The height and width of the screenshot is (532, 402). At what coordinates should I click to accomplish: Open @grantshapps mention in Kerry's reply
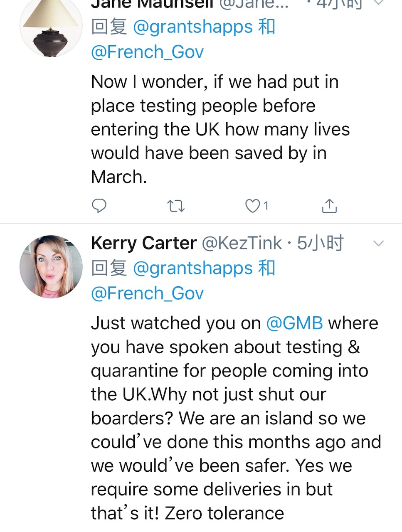(x=193, y=268)
